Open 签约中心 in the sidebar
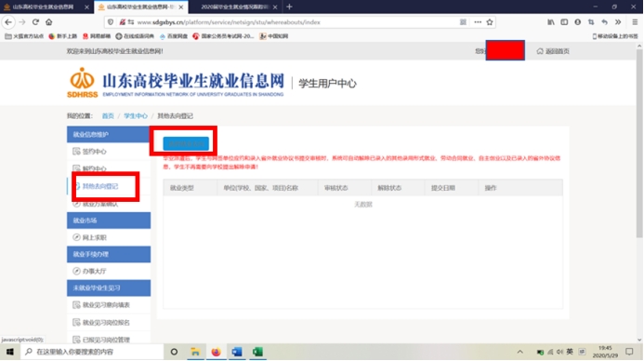 [95, 152]
